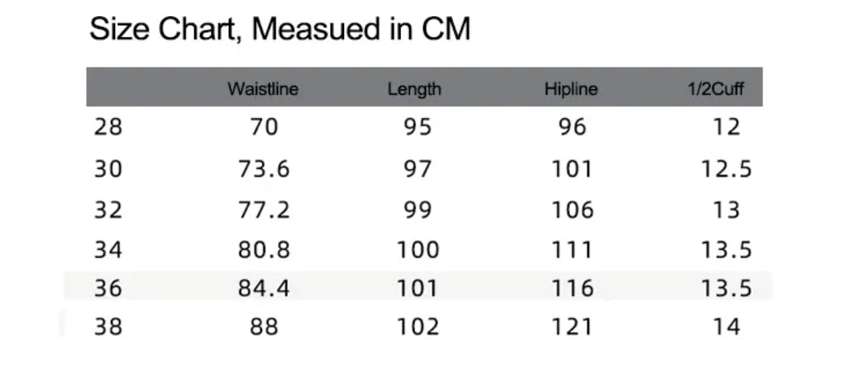Click the hipline value 121
The height and width of the screenshot is (365, 868).
[572, 327]
